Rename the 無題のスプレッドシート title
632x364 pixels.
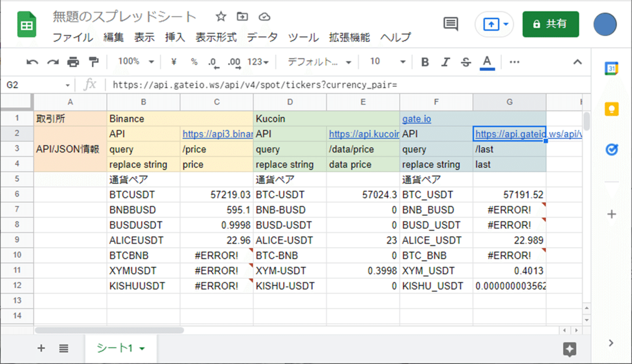point(125,16)
